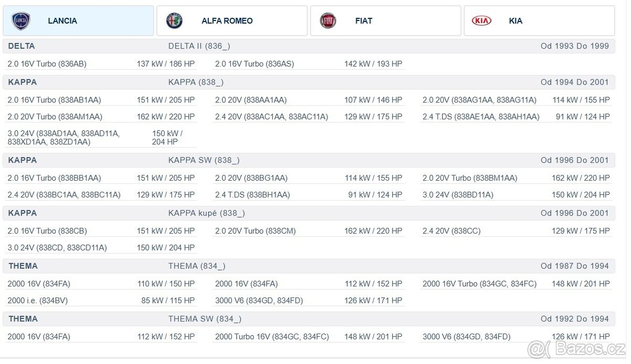Click the Bazos.cz watermark logo
The width and height of the screenshot is (631, 364).
point(576,349)
